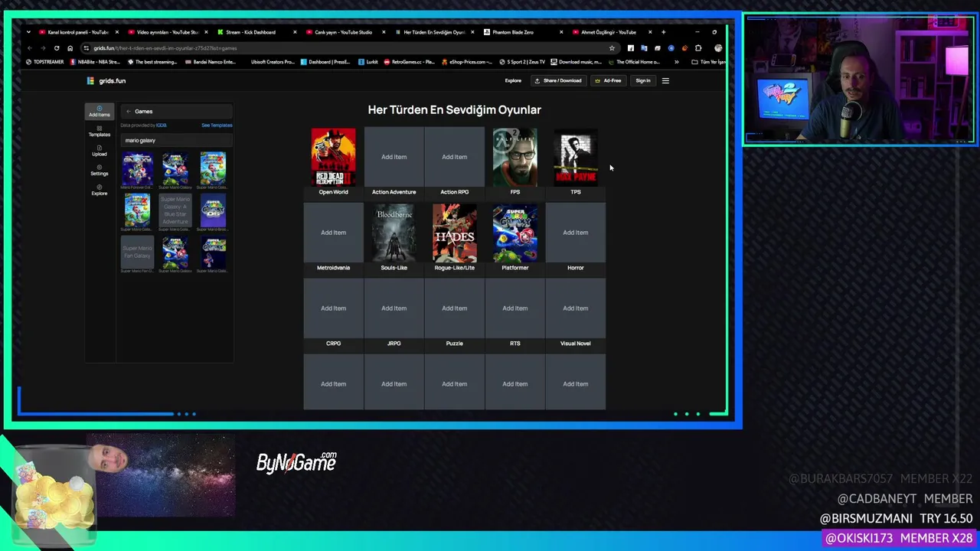
Task: Click the grids.fun logo
Action: (106, 80)
